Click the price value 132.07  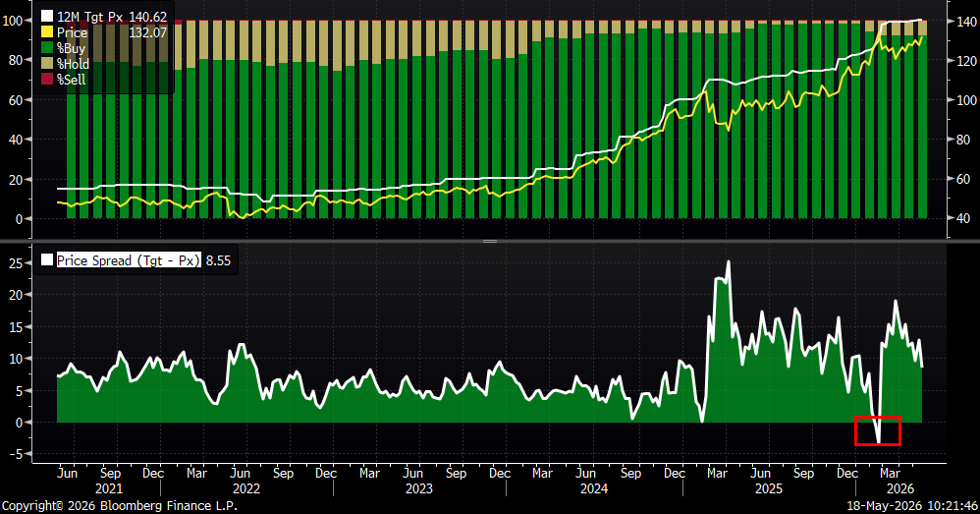pos(148,32)
